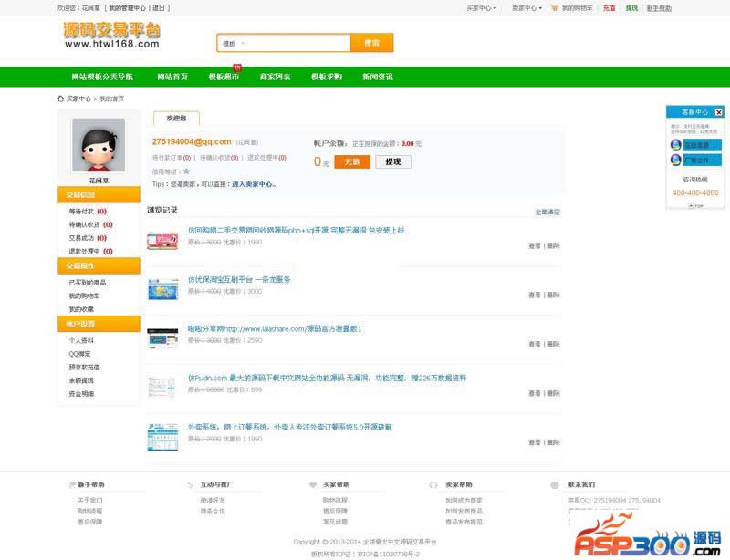This screenshot has width=730, height=560.
Task: Click inside the search text field
Action: [298, 43]
